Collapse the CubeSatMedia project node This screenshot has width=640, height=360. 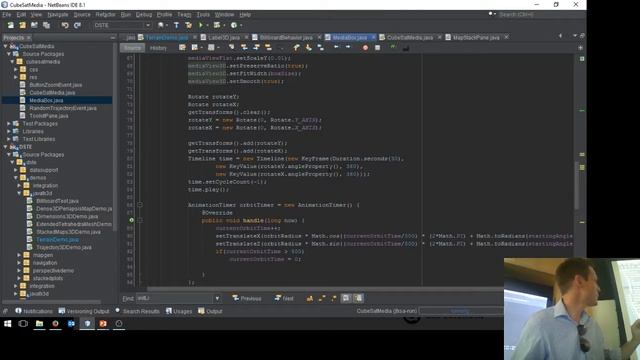(x=5, y=46)
